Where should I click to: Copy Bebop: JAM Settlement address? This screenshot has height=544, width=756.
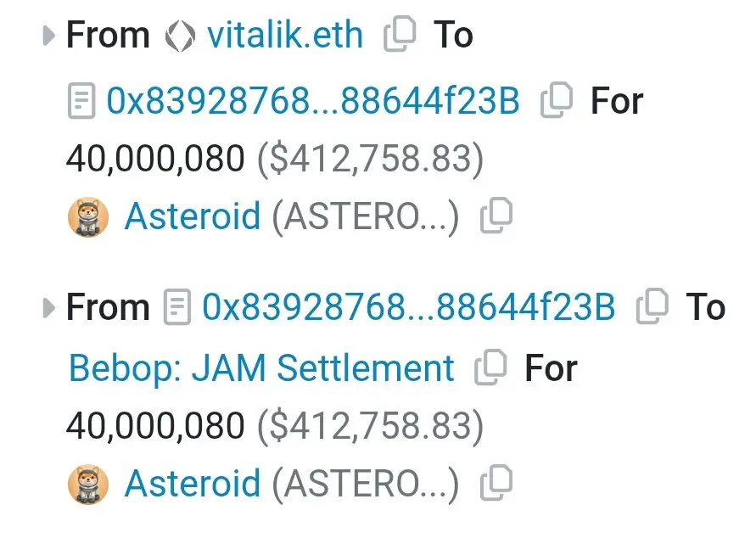(490, 367)
